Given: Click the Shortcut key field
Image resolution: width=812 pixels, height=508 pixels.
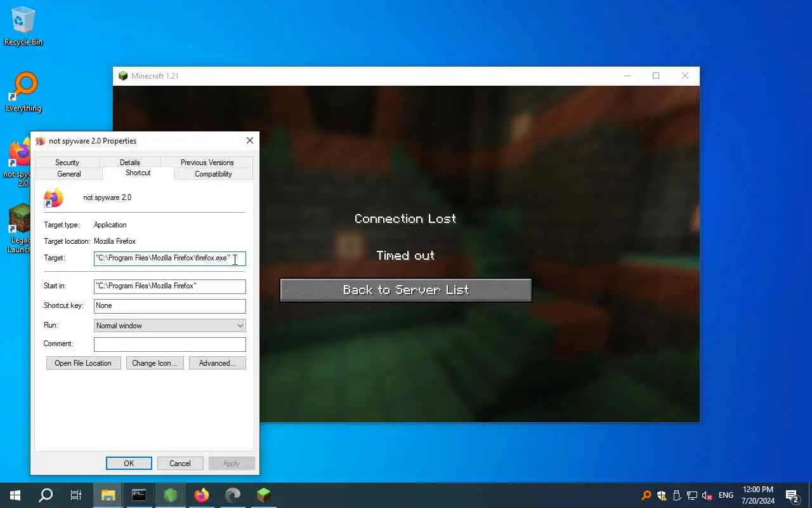Looking at the screenshot, I should pos(169,306).
